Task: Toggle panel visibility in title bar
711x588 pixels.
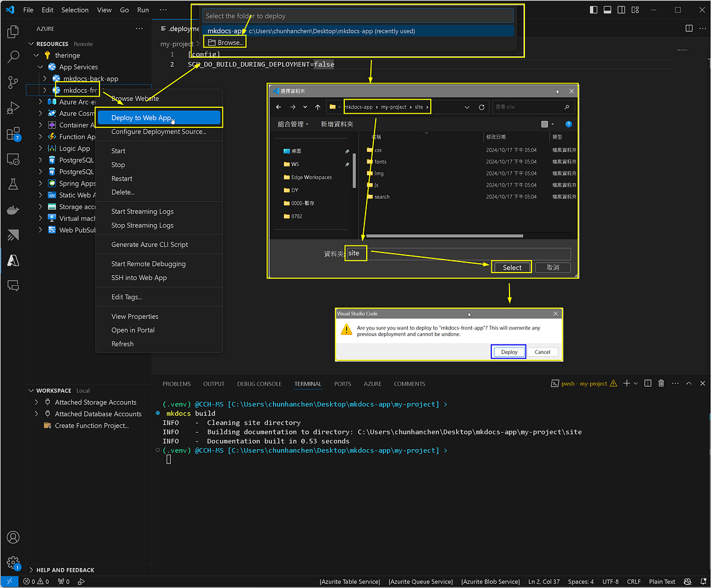Action: [607, 10]
